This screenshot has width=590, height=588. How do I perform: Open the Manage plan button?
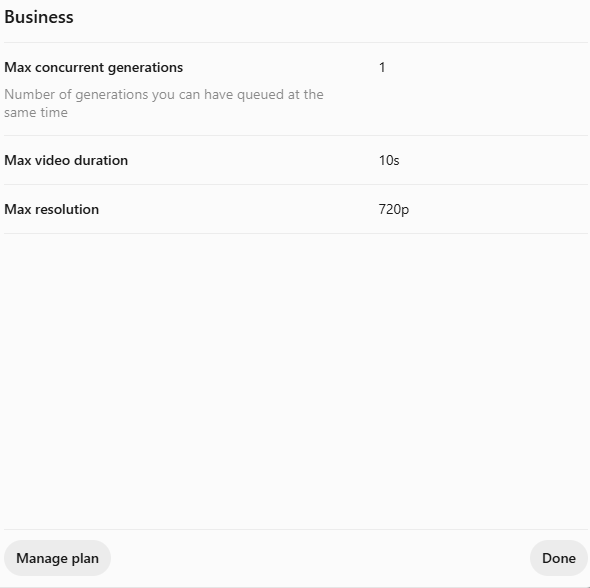[x=57, y=558]
